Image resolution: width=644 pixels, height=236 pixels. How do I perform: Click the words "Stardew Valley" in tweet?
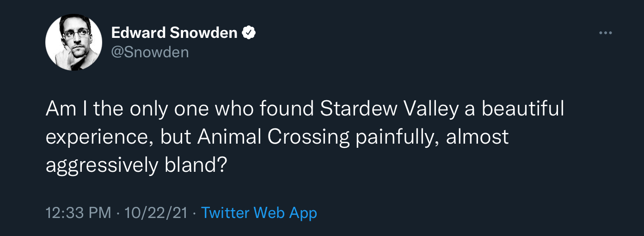389,109
